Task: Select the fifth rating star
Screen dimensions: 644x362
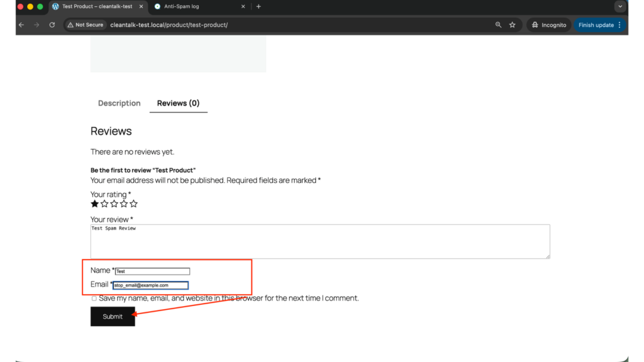Action: (x=133, y=203)
